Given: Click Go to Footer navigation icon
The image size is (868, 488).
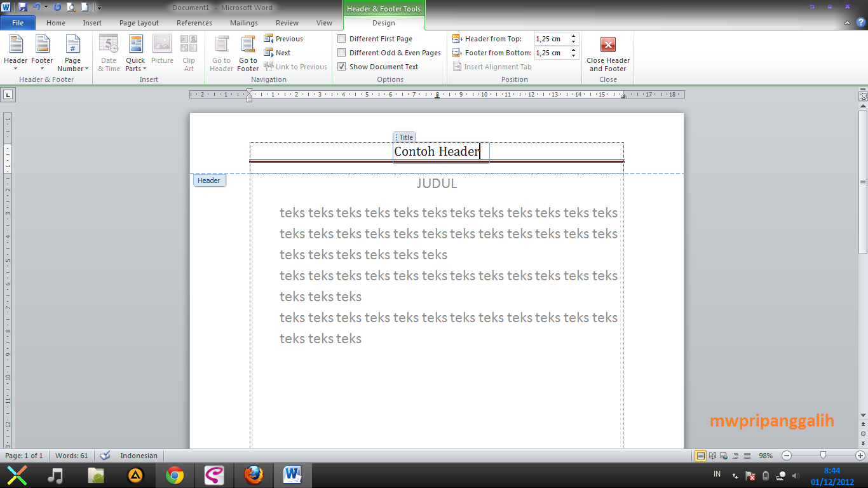Looking at the screenshot, I should (247, 53).
